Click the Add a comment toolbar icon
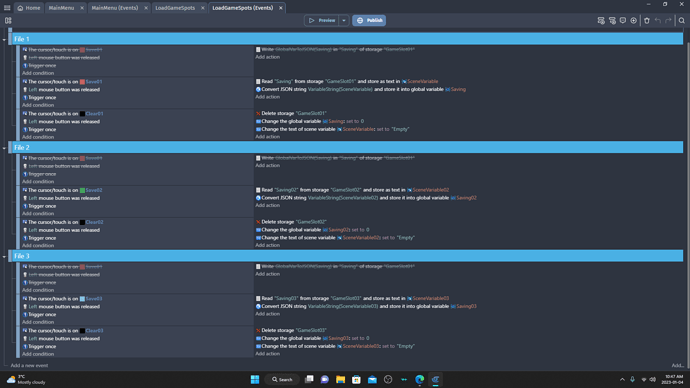This screenshot has width=690, height=388. (x=623, y=21)
